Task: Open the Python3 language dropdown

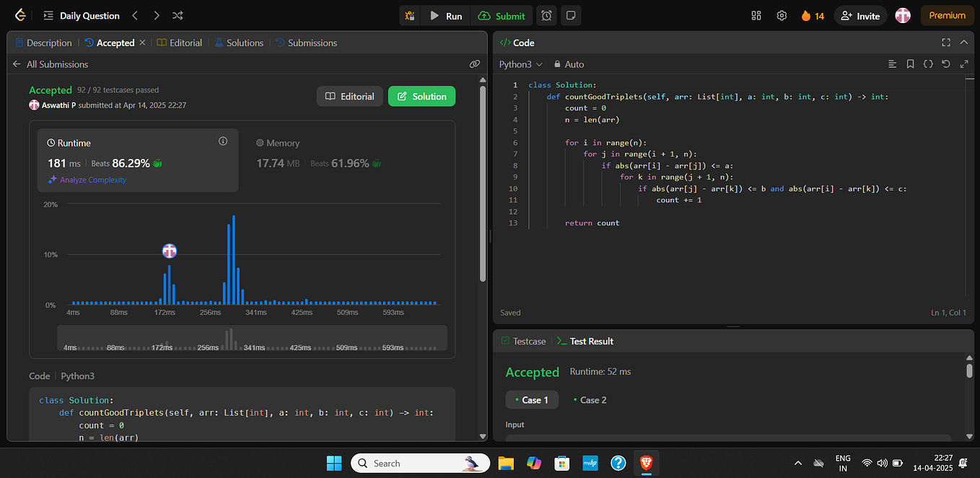Action: 520,64
